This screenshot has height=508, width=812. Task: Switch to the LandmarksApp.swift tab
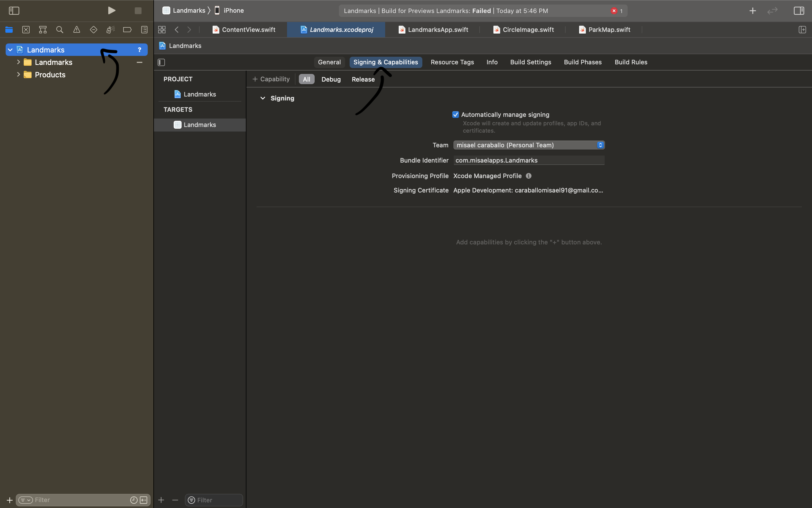tap(433, 30)
